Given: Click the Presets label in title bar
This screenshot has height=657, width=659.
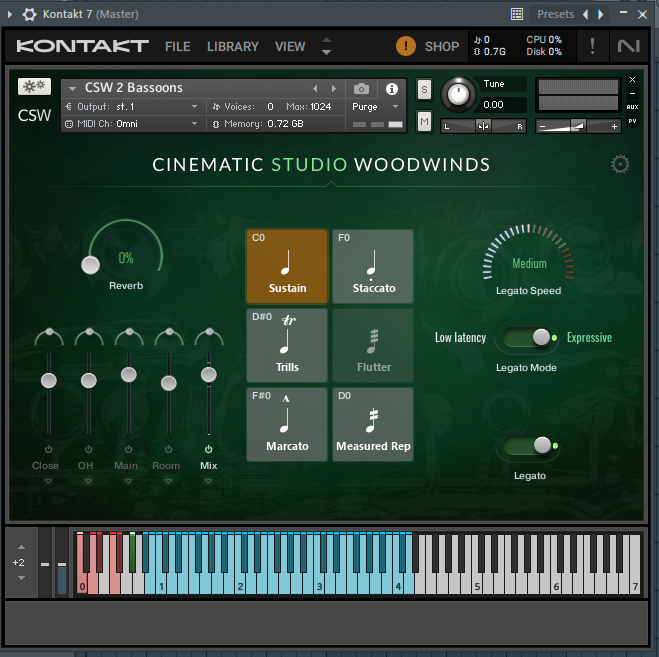Looking at the screenshot, I should (x=555, y=14).
